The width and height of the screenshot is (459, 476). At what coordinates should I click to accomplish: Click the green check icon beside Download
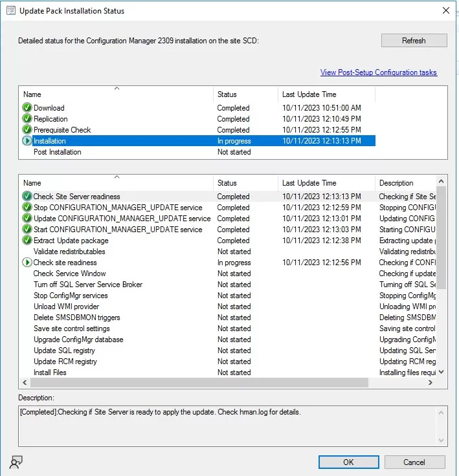point(27,108)
